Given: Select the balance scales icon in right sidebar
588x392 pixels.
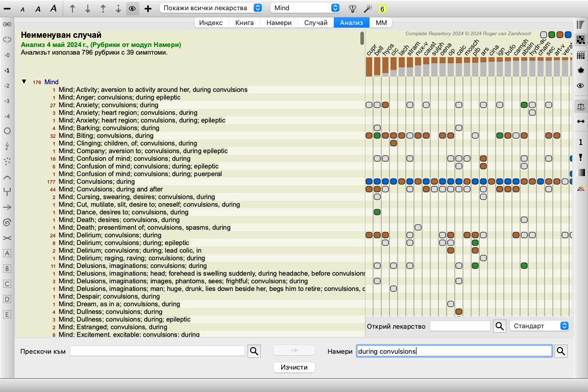Looking at the screenshot, I should pyautogui.click(x=580, y=106).
